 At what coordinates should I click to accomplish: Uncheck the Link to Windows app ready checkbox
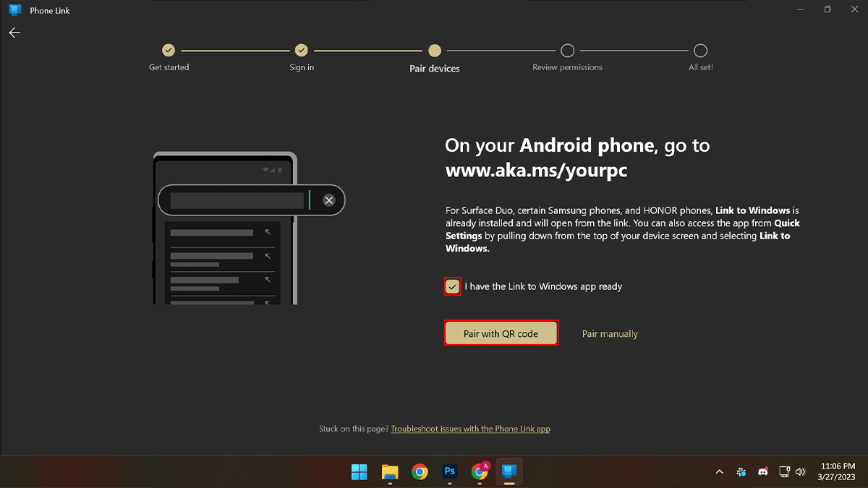(x=453, y=287)
